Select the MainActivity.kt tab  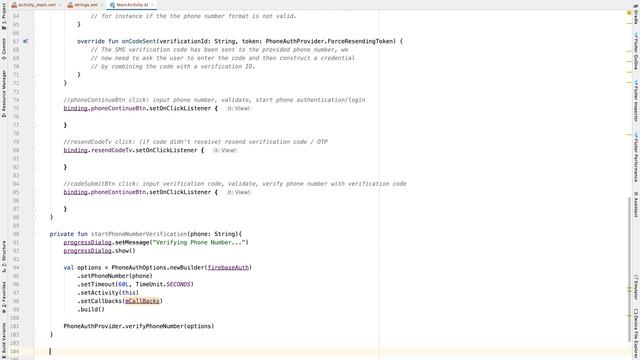point(132,5)
